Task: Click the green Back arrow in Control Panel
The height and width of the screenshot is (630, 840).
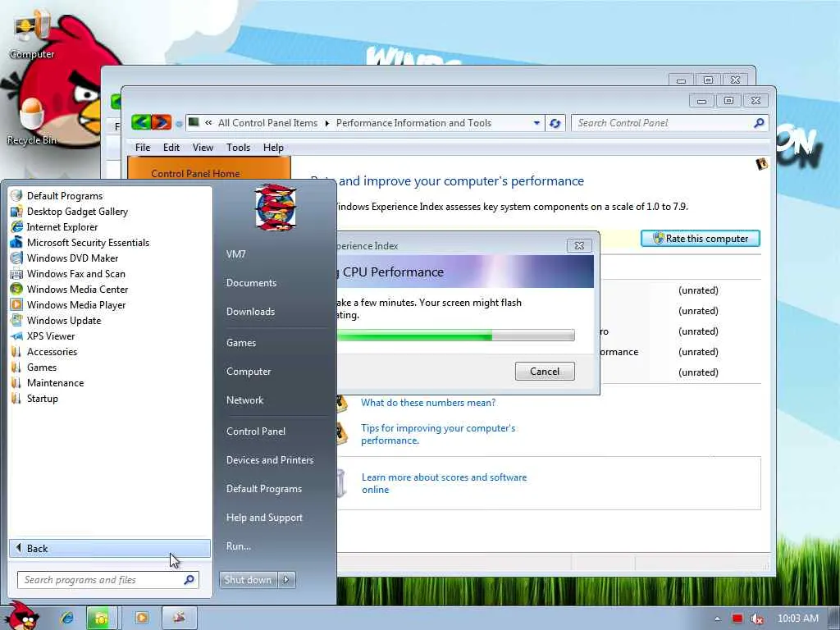Action: [141, 123]
